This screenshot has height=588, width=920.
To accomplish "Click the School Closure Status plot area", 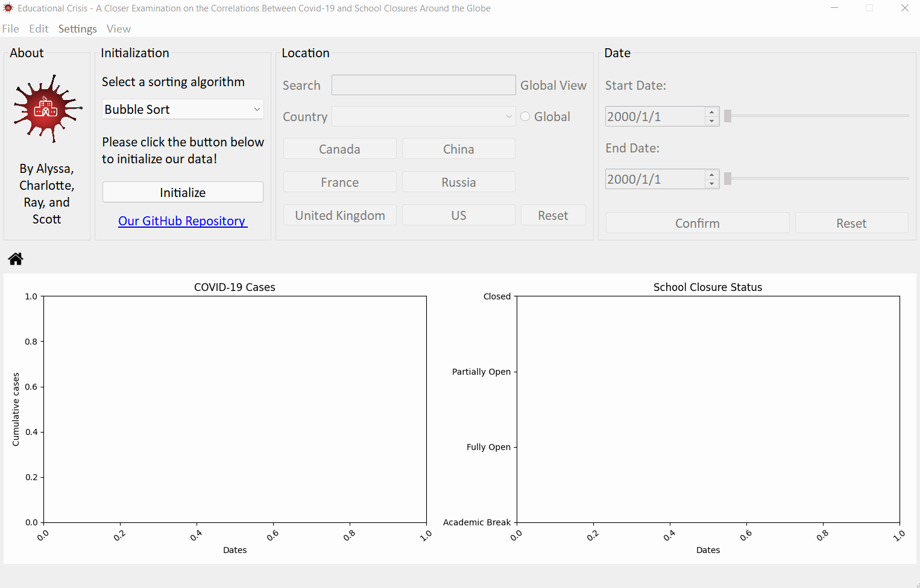I will pos(708,409).
